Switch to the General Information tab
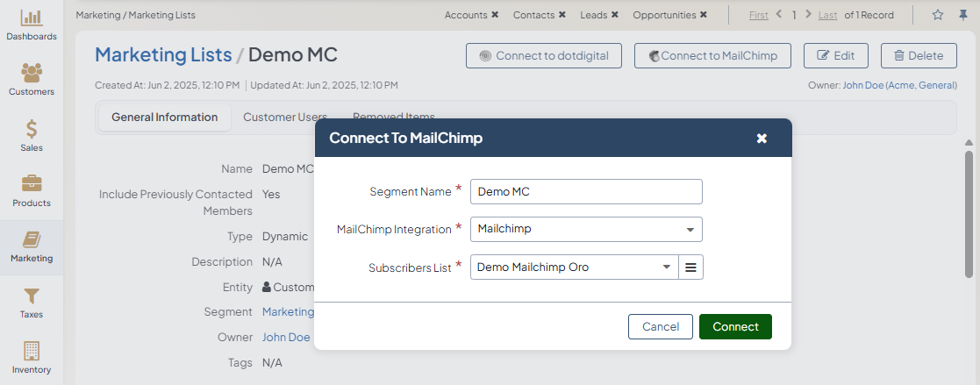Screen dimensions: 980x385 click(x=164, y=118)
